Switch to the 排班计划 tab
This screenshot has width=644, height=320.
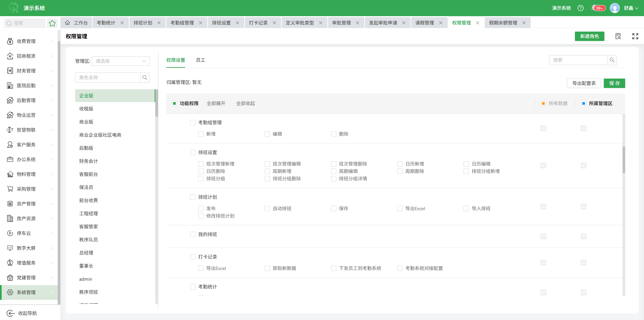(x=143, y=23)
